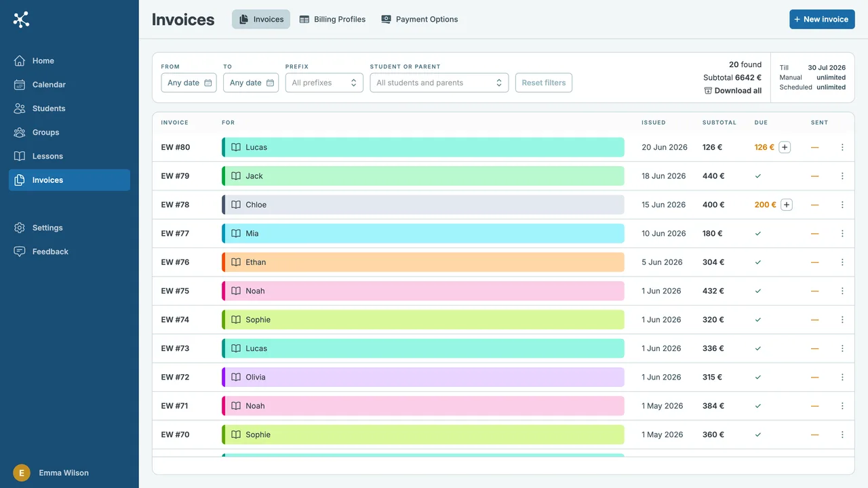Open more options for EW #80
868x488 pixels.
[x=842, y=147]
